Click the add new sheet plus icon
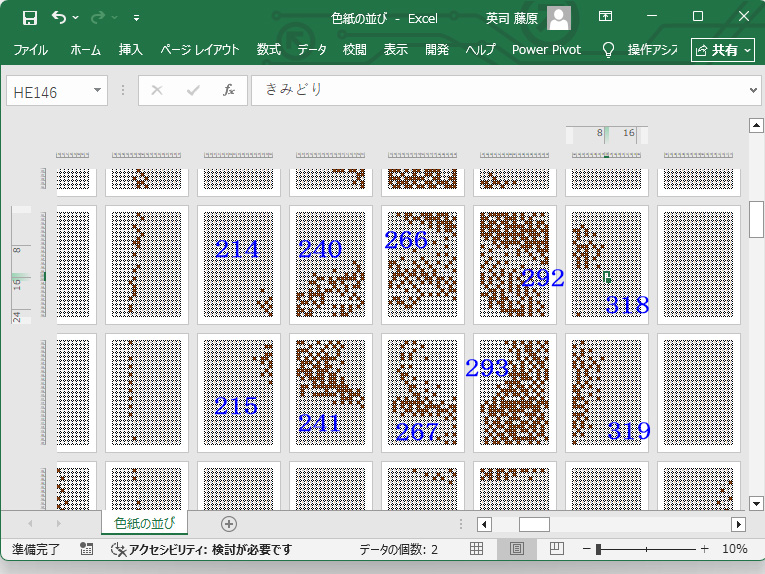Image resolution: width=765 pixels, height=574 pixels. 229,524
